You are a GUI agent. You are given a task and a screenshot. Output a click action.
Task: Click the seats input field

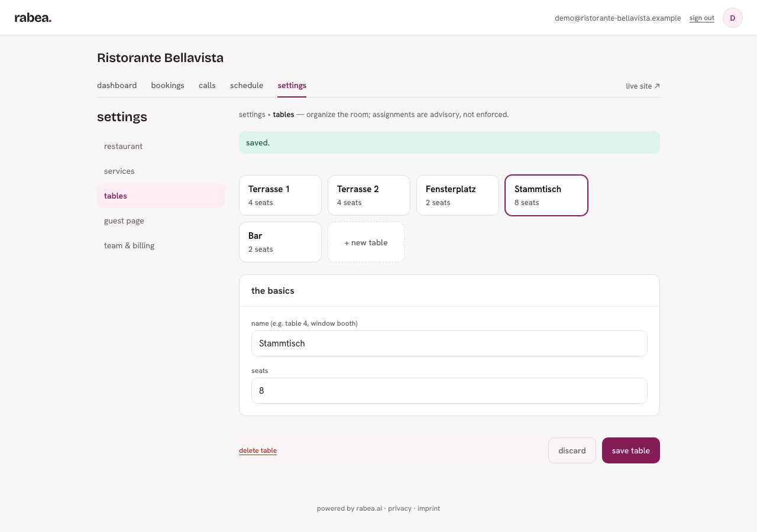tap(449, 391)
